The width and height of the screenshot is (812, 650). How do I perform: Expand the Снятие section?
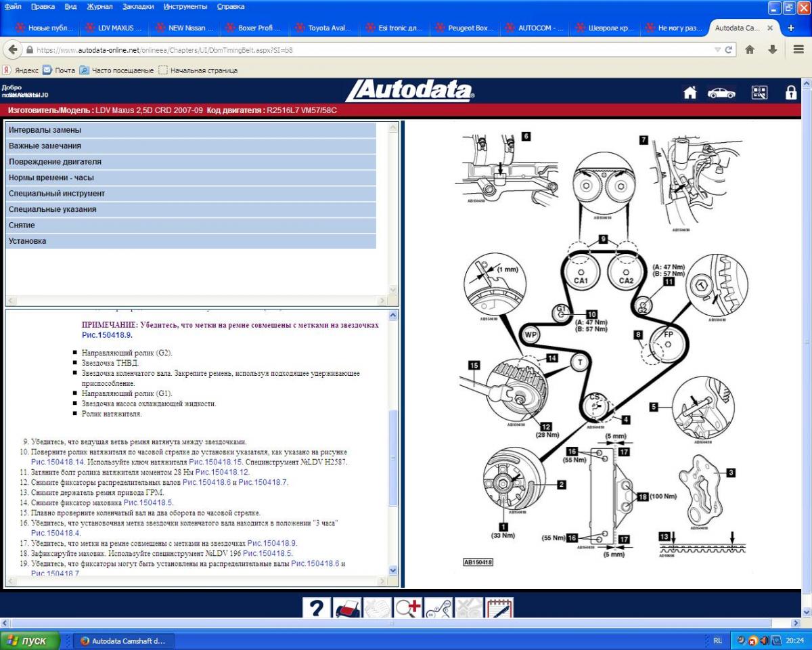pyautogui.click(x=191, y=225)
